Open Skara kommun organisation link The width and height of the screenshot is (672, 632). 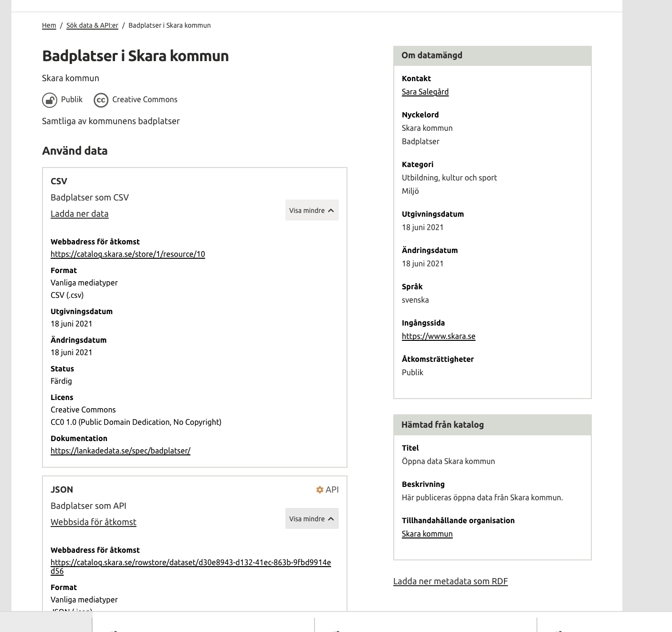coord(427,534)
